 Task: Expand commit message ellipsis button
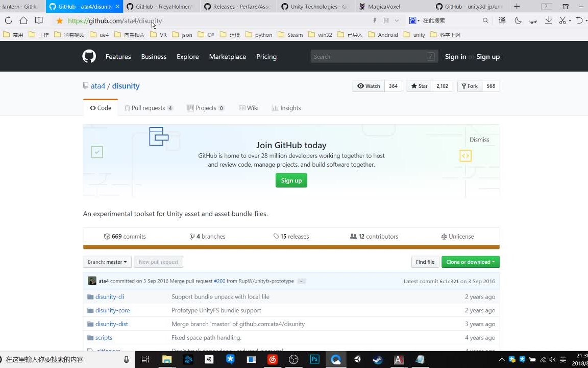[x=301, y=281]
